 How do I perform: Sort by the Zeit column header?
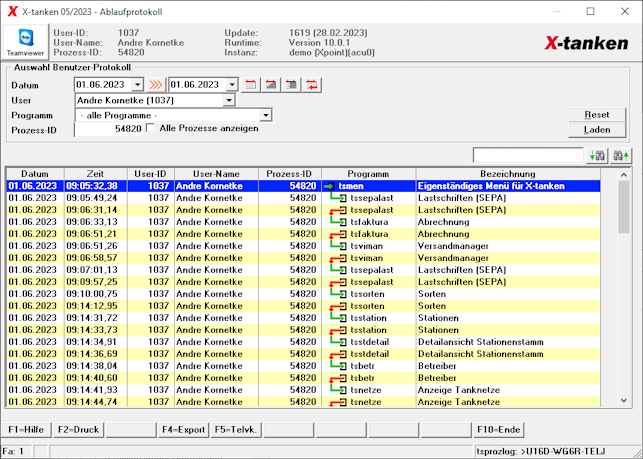(95, 174)
